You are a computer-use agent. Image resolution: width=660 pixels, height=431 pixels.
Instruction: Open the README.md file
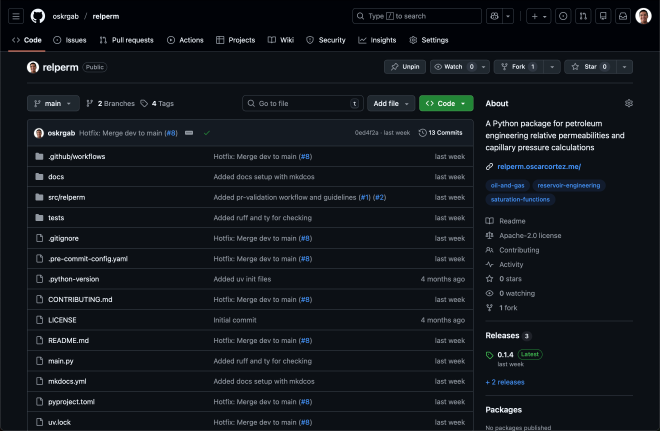68,341
